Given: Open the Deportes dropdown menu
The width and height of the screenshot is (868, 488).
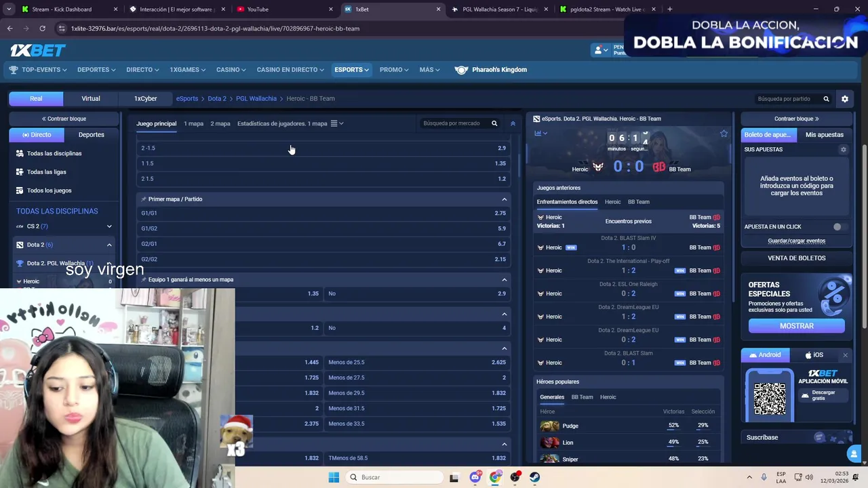Looking at the screenshot, I should click(96, 70).
